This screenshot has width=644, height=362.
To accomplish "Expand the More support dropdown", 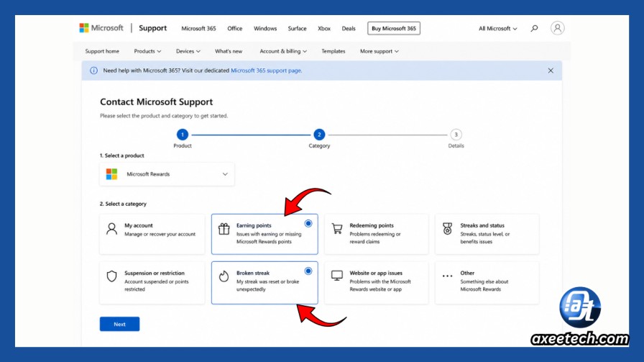I will (x=379, y=51).
